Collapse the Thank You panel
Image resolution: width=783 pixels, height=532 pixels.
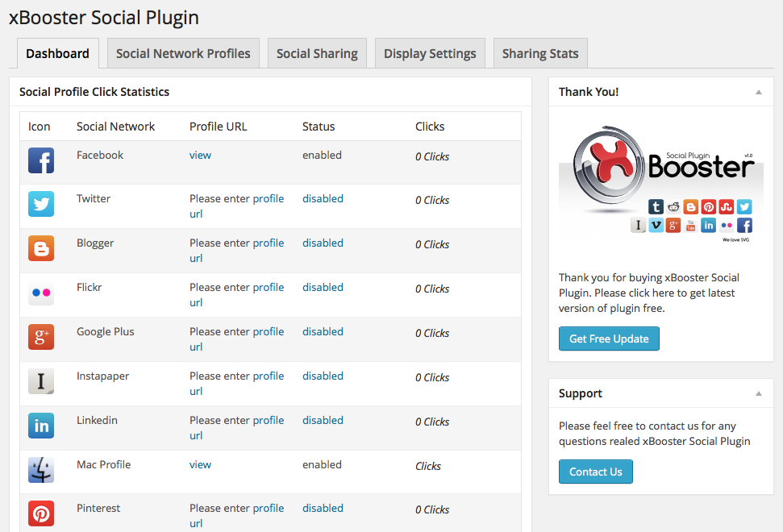pyautogui.click(x=759, y=92)
